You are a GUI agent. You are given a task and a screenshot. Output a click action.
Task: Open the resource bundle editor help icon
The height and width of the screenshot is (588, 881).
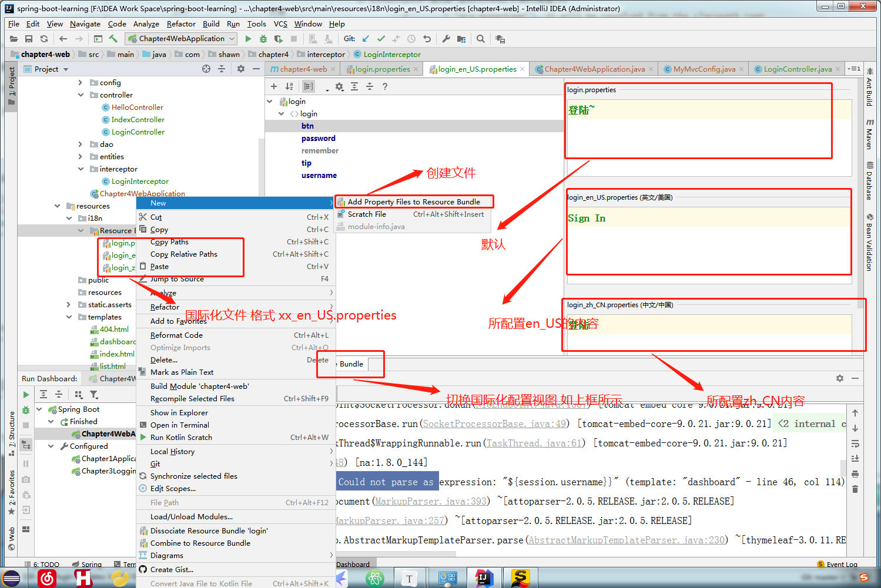pyautogui.click(x=385, y=86)
